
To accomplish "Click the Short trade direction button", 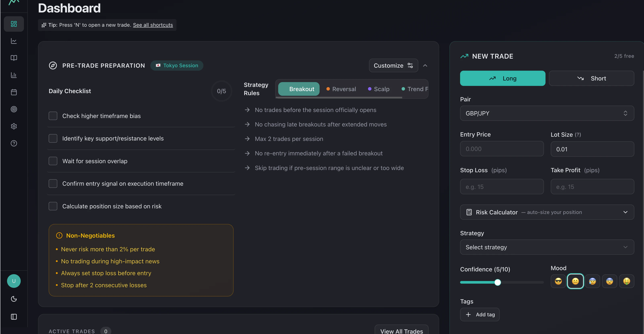I will pos(591,78).
